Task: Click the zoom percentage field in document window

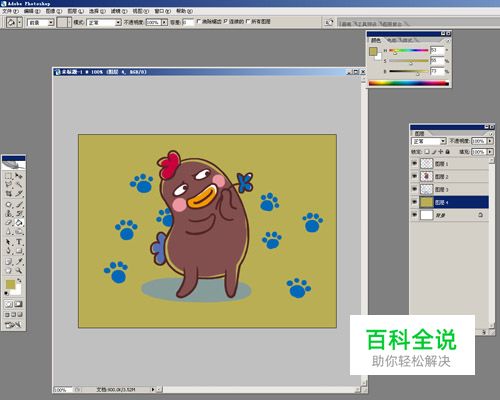Action: (62, 389)
